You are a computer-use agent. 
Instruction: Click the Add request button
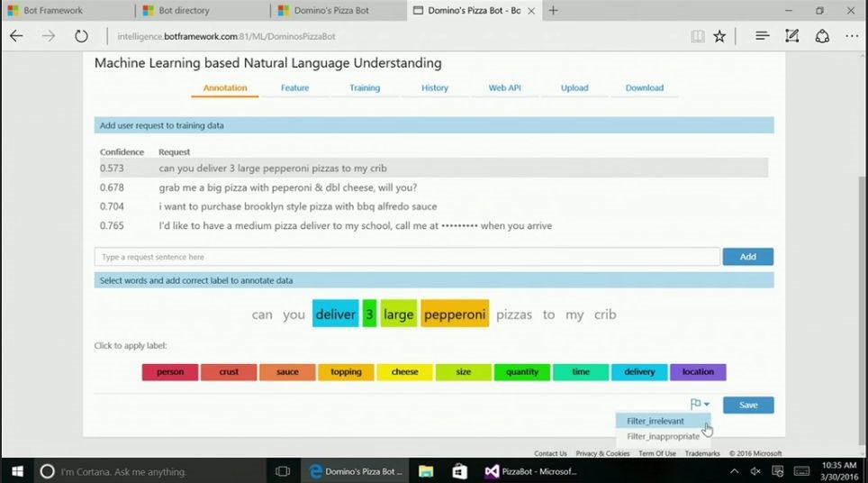(747, 257)
